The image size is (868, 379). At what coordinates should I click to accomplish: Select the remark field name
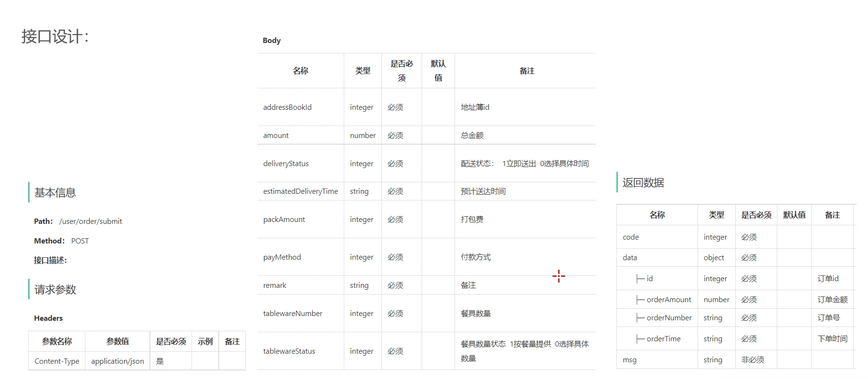tap(275, 285)
